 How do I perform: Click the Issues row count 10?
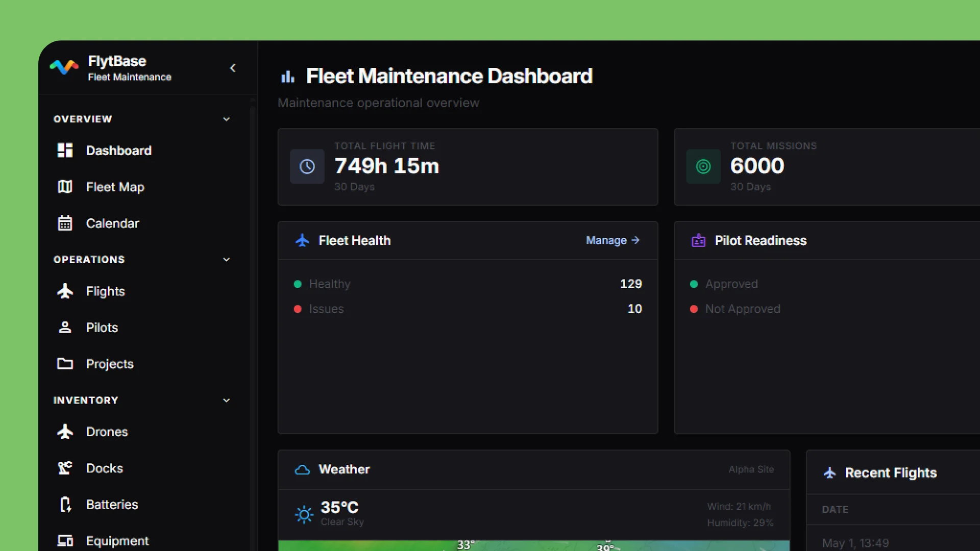coord(634,309)
